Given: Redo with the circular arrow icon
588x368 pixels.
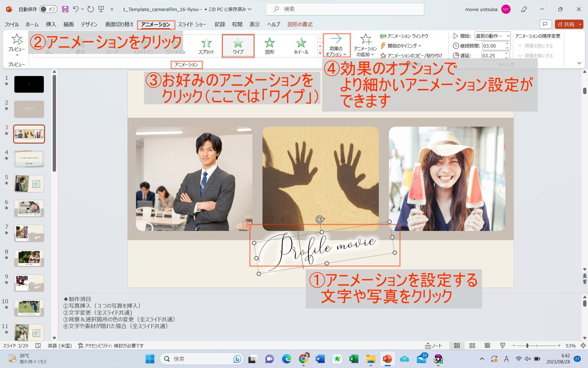Looking at the screenshot, I should 90,9.
